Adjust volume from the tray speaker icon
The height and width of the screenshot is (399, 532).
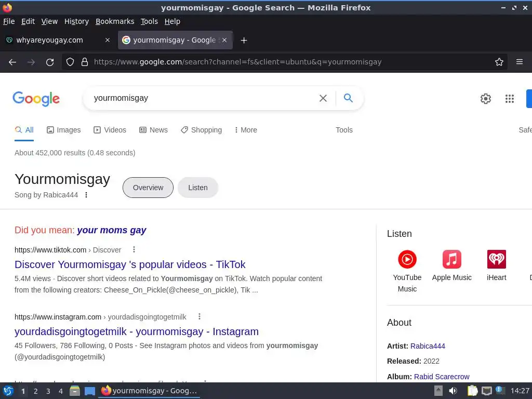click(453, 391)
